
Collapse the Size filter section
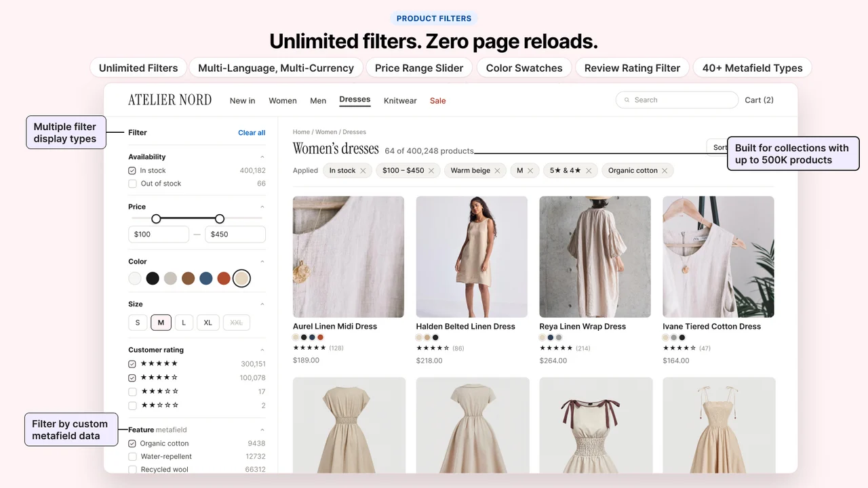tap(262, 304)
